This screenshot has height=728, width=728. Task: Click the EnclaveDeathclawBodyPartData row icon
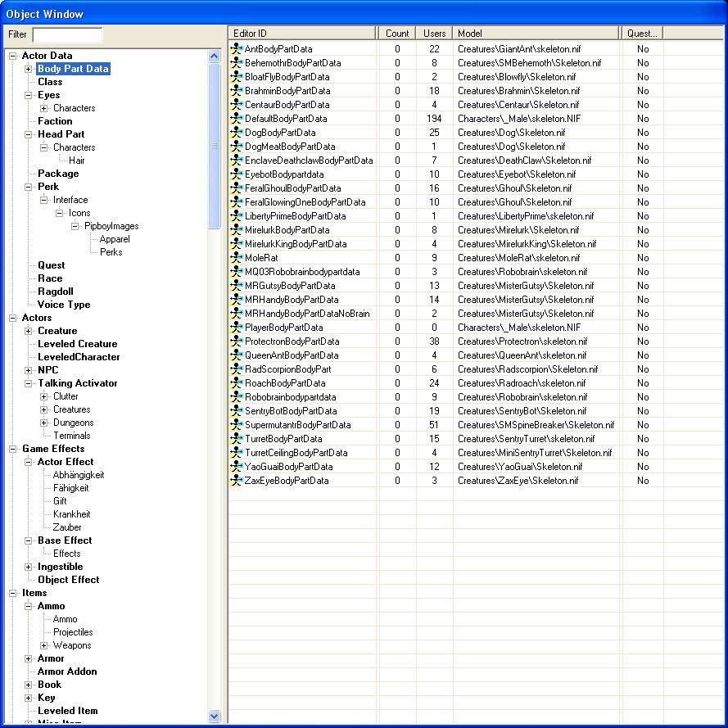coord(237,161)
